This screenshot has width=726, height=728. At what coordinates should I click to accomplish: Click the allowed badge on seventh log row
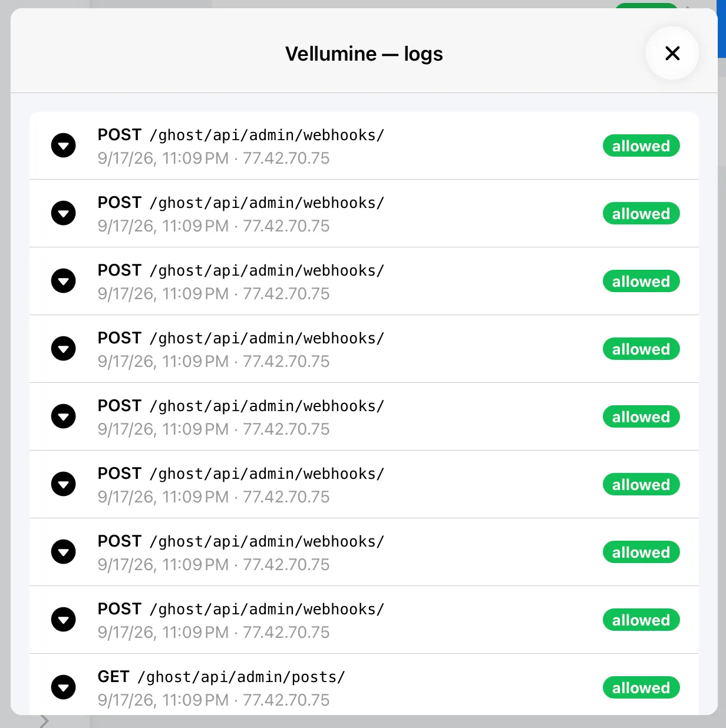point(641,552)
